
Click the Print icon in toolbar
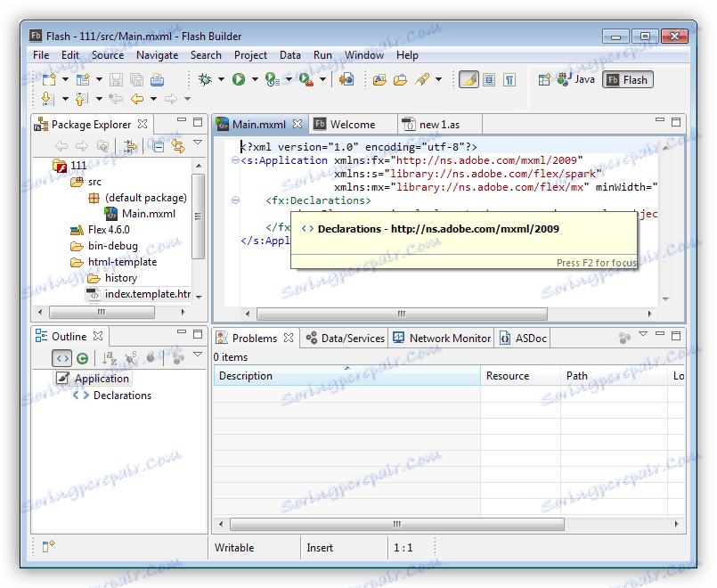pyautogui.click(x=157, y=79)
